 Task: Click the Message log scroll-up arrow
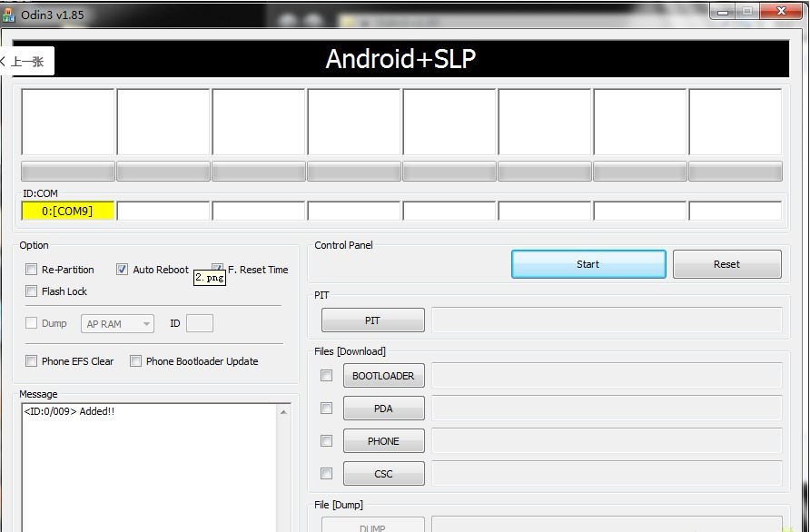point(283,411)
